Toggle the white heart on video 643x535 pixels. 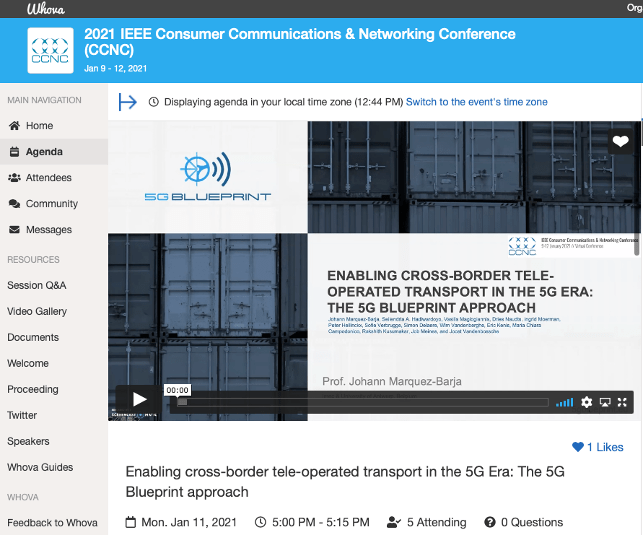point(621,142)
